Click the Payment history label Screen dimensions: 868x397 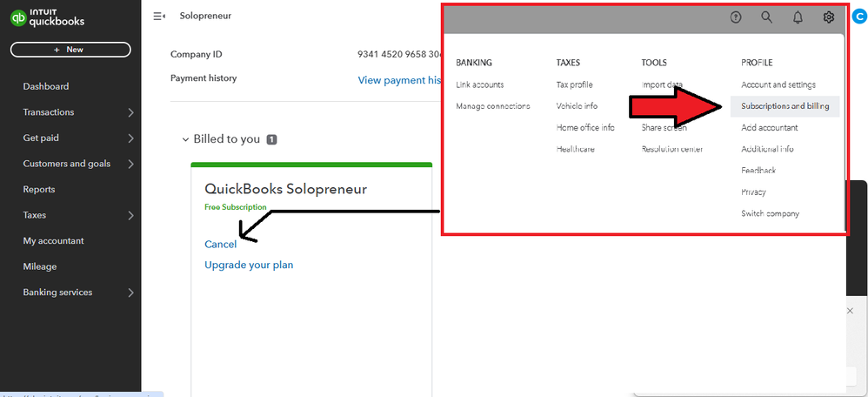pyautogui.click(x=204, y=78)
